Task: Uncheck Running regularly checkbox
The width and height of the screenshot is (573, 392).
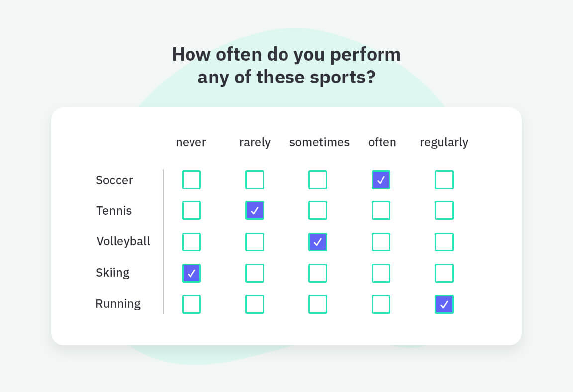Action: coord(444,304)
